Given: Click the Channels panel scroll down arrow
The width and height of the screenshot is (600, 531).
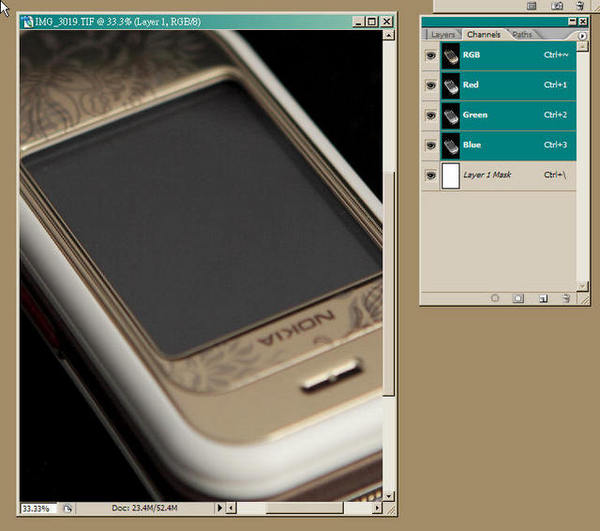Looking at the screenshot, I should tap(582, 286).
